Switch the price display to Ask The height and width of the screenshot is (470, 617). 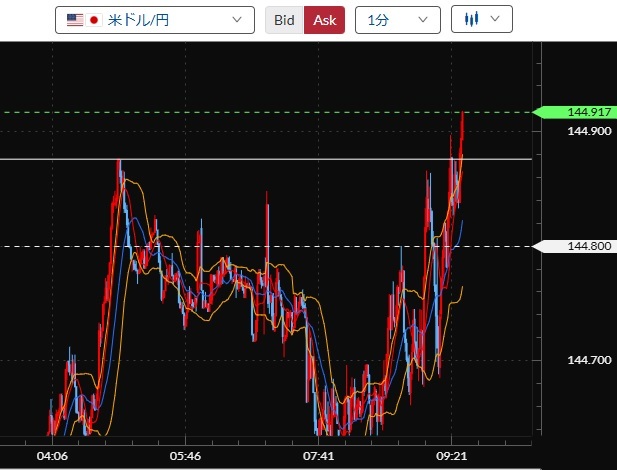tap(325, 20)
